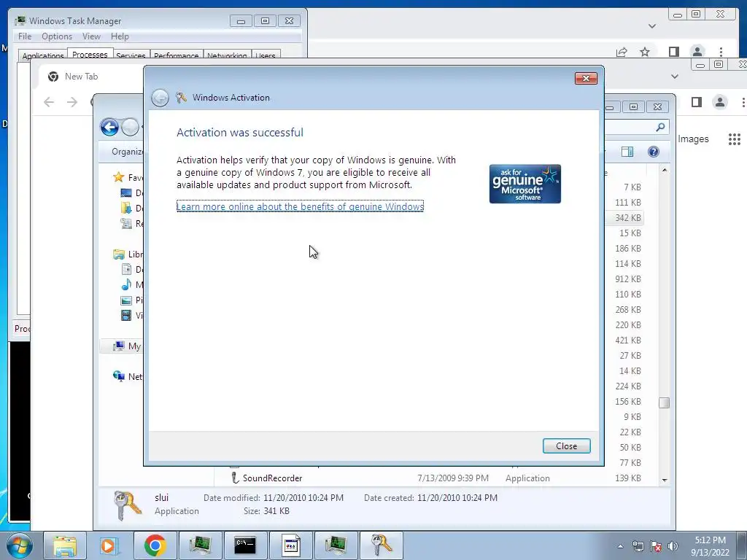Viewport: 747px width, 560px height.
Task: Open Explorer help question mark icon
Action: (x=654, y=152)
